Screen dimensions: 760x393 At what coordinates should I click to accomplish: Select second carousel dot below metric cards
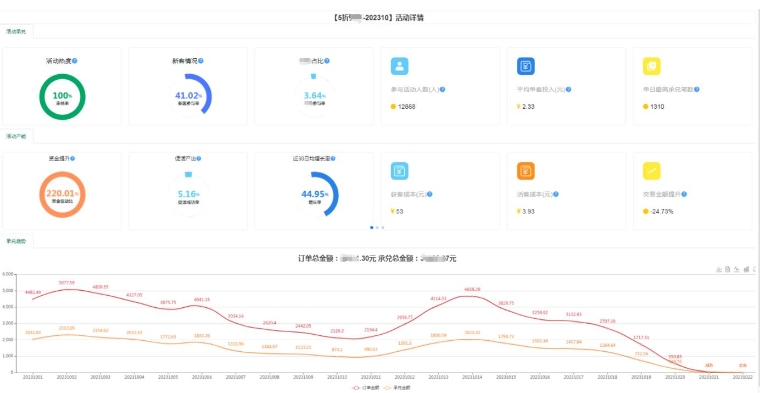pyautogui.click(x=377, y=227)
